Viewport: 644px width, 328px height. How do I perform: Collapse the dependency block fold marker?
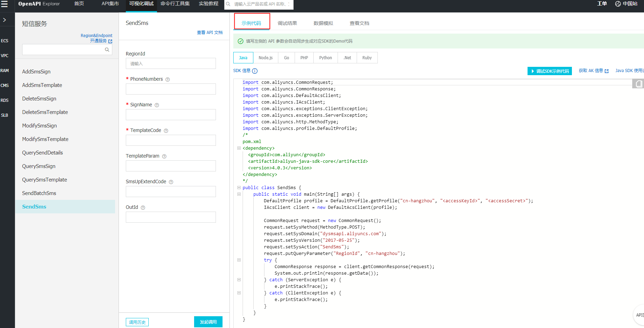pos(239,148)
